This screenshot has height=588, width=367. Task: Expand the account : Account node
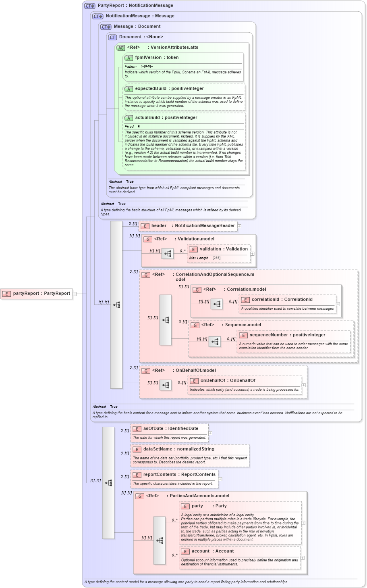click(303, 558)
